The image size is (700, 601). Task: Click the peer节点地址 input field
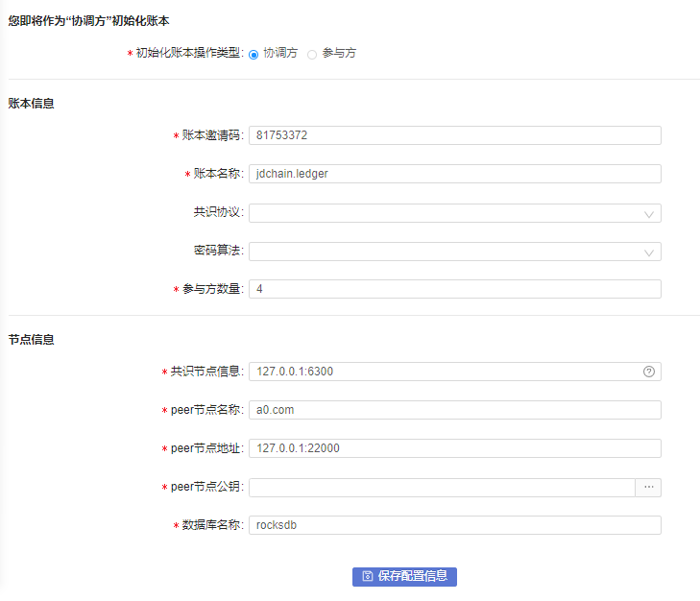point(455,448)
